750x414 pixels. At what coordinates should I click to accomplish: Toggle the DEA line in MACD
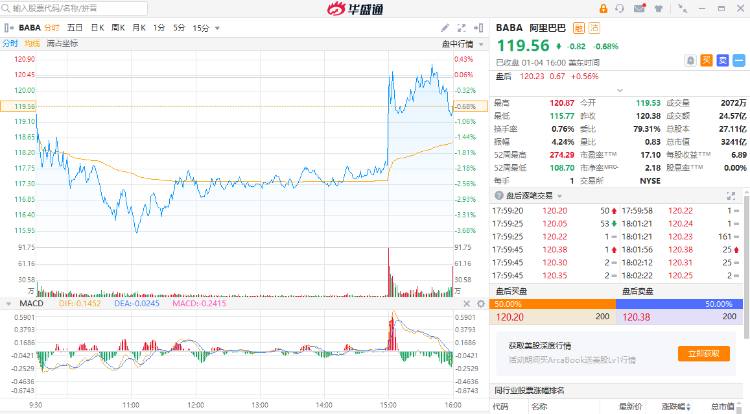137,303
